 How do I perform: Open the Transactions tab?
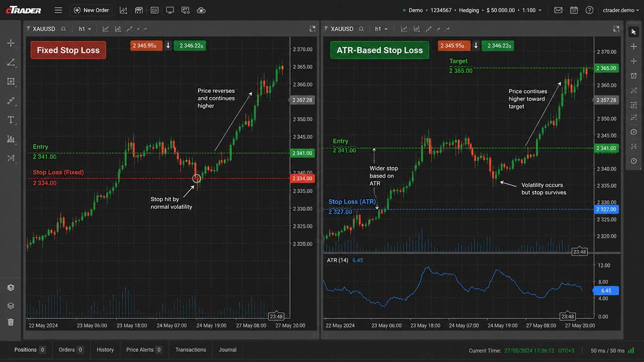[x=191, y=350]
